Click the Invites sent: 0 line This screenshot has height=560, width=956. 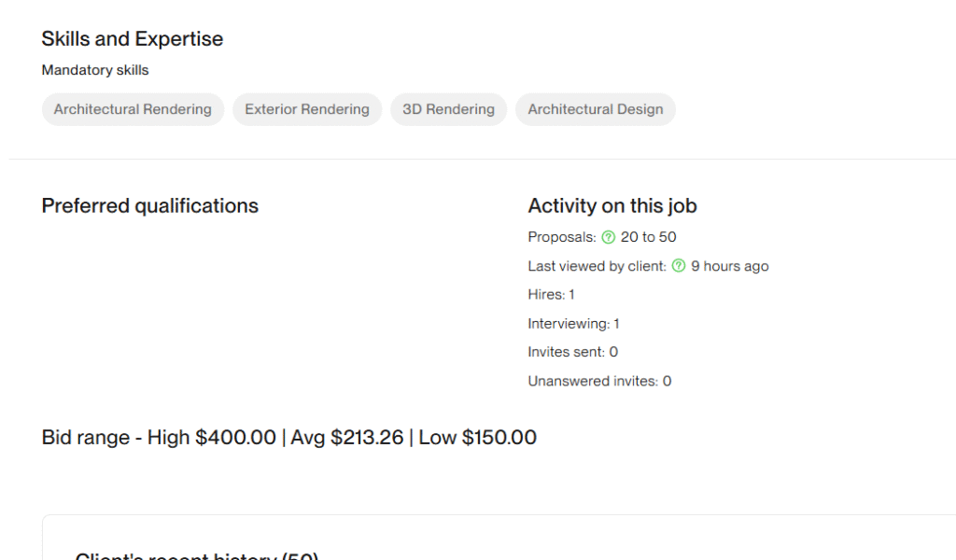coord(572,352)
